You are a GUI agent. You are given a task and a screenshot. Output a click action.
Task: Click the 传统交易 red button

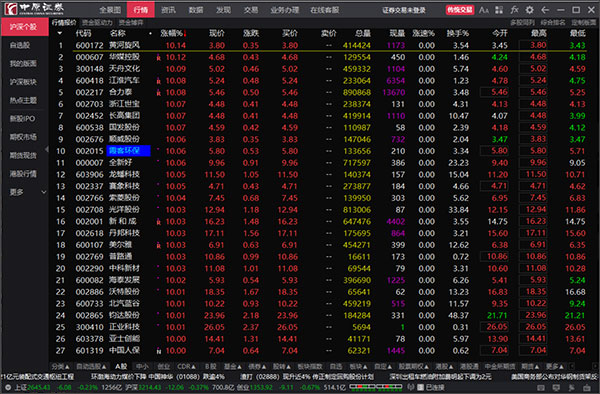(460, 10)
